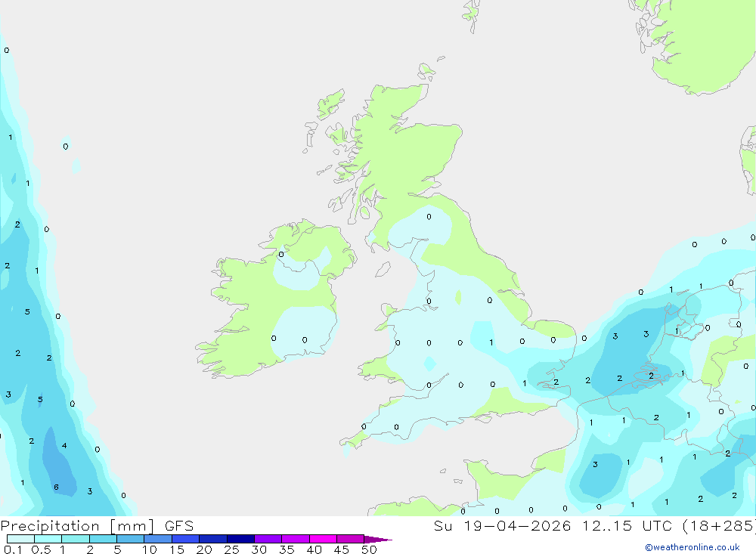Viewport: 756px width, 554px height.
Task: Pick the 1 to 2 mm legend color
Action: (x=76, y=539)
